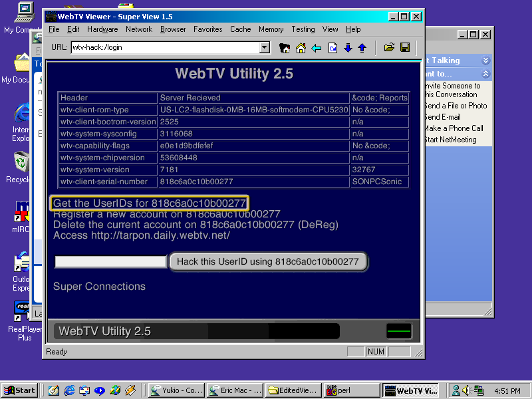Save using the floppy disk icon

404,48
